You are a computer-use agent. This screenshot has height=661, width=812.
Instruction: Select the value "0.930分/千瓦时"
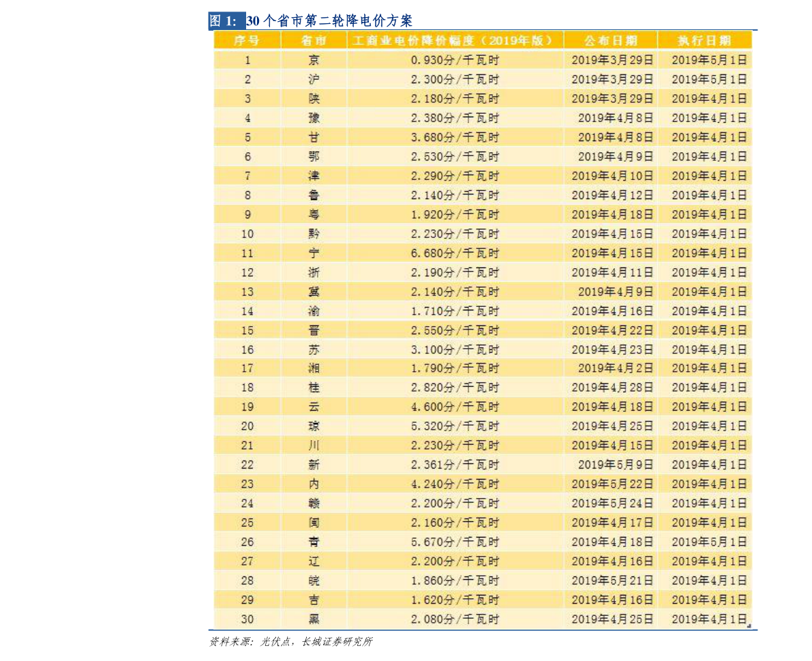point(455,60)
